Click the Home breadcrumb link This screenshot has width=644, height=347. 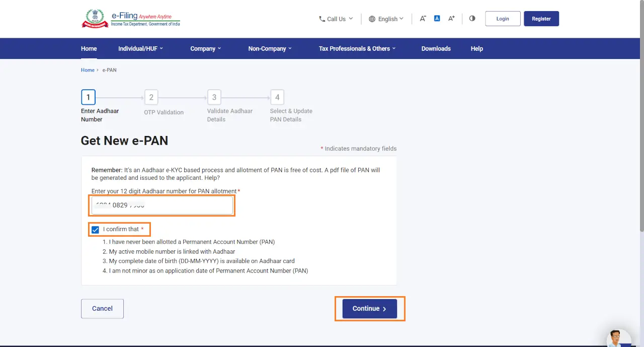point(88,70)
